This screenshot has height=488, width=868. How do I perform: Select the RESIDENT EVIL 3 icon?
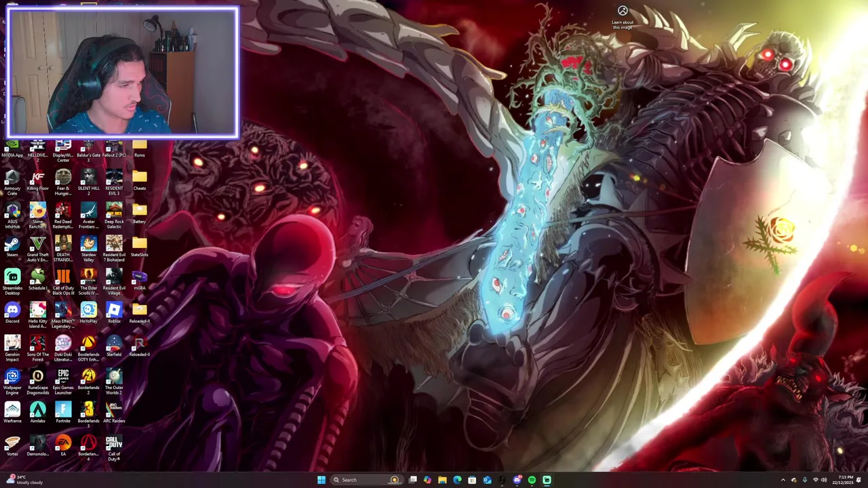(114, 182)
